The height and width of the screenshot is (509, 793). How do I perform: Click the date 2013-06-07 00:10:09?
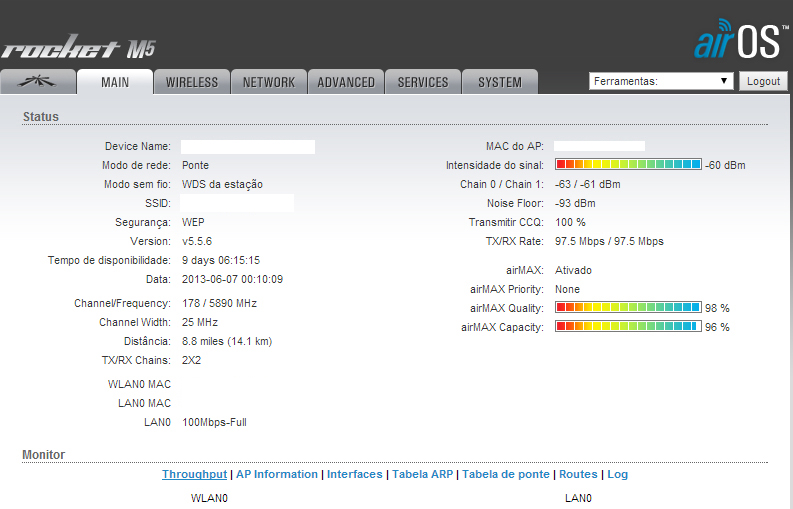point(232,279)
